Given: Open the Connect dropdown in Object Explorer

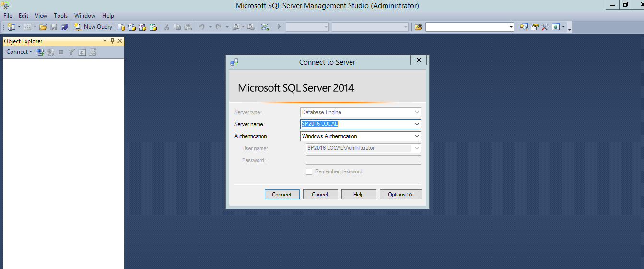Looking at the screenshot, I should (x=19, y=52).
